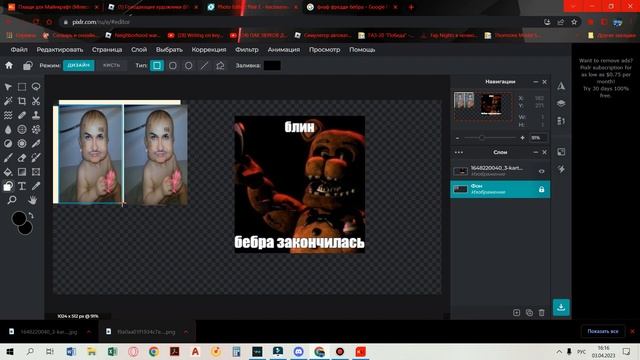Choose ellipse shape type
This screenshot has height=360, width=640.
click(189, 65)
